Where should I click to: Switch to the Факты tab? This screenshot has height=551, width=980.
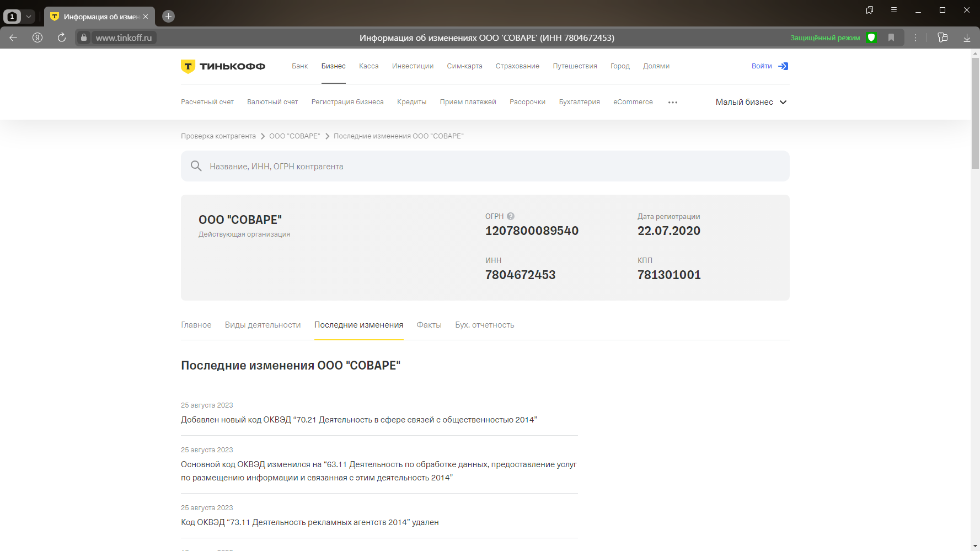429,325
